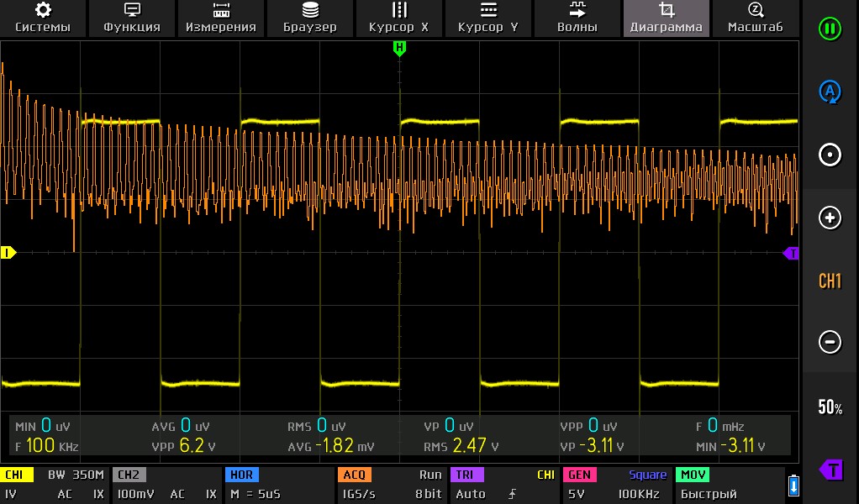Image resolution: width=859 pixels, height=504 pixels.
Task: Expand the GEN Square generator panel
Action: point(616,485)
